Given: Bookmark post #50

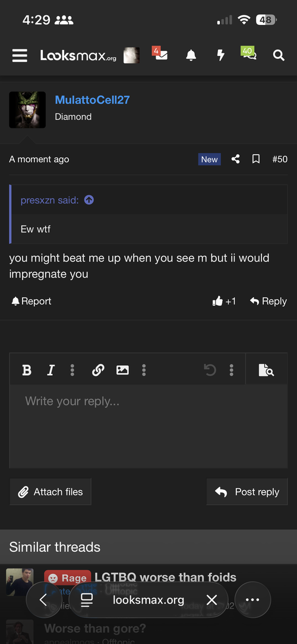Looking at the screenshot, I should point(256,159).
